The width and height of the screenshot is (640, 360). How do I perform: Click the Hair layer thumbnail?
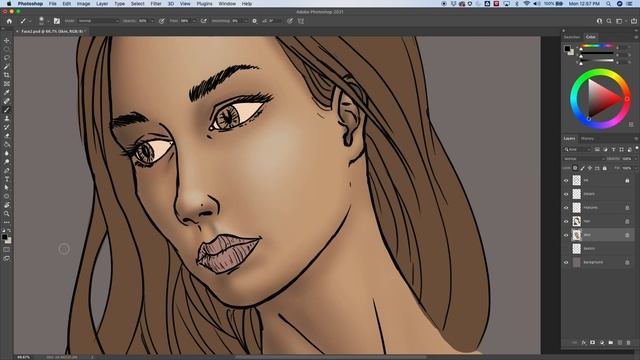(576, 221)
